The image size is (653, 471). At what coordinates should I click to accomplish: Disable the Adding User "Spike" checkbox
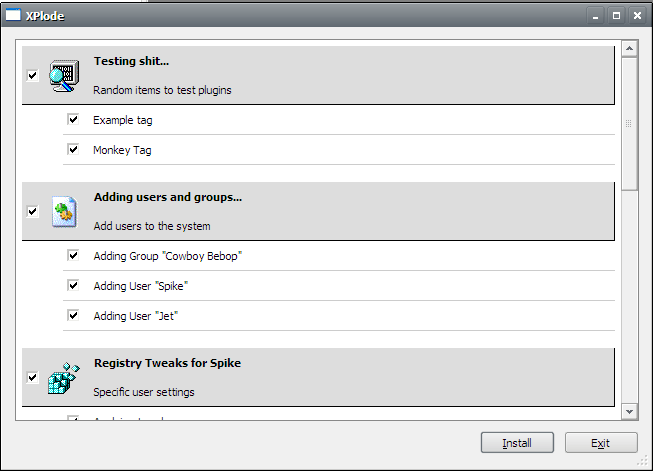coord(73,285)
